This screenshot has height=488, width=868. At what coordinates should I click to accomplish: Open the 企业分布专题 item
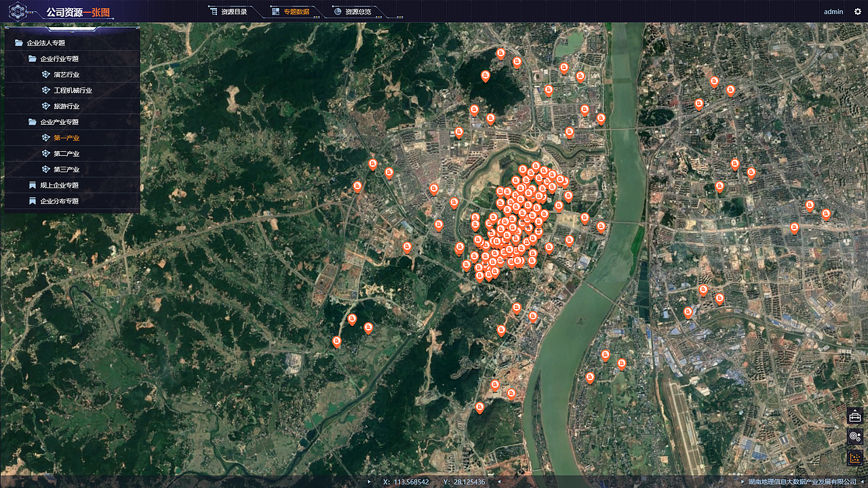pyautogui.click(x=60, y=201)
